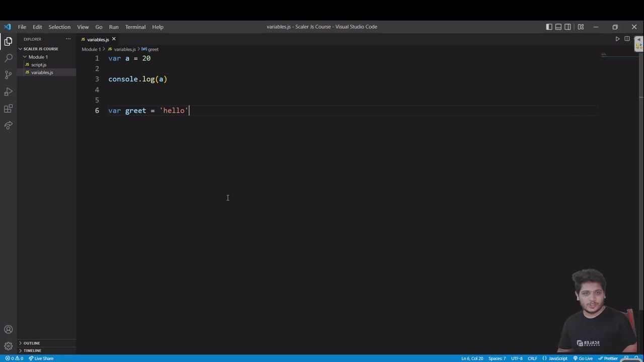Click the EXPLORER panel title
The image size is (644, 362).
coord(32,39)
